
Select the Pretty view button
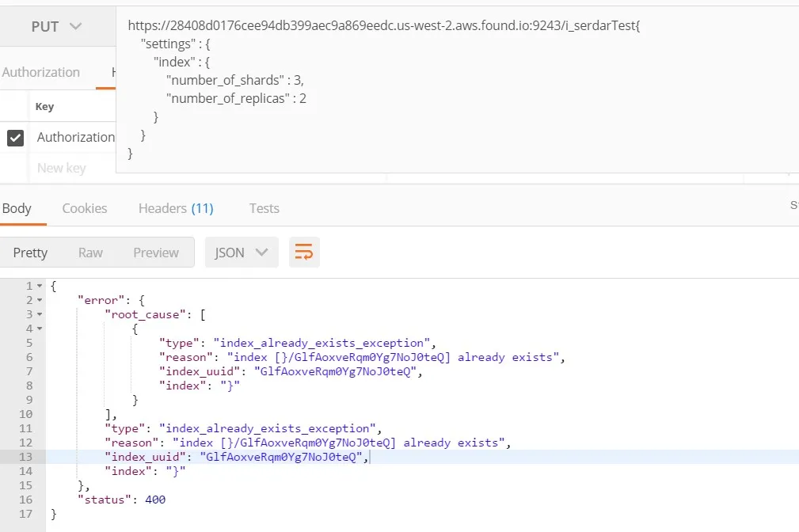click(30, 253)
